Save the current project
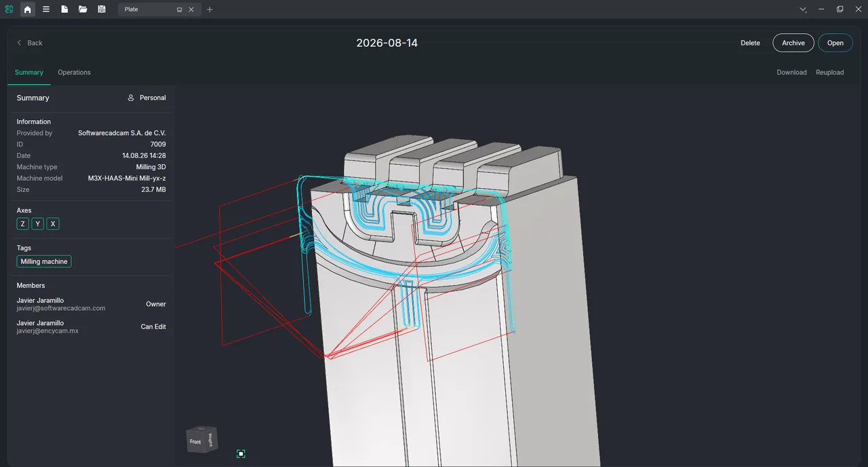The image size is (868, 467). [x=102, y=10]
